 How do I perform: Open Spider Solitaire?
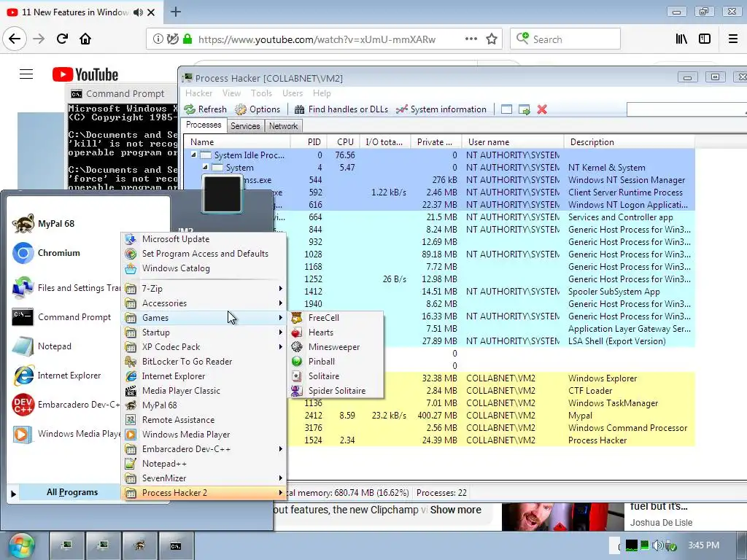coord(336,391)
